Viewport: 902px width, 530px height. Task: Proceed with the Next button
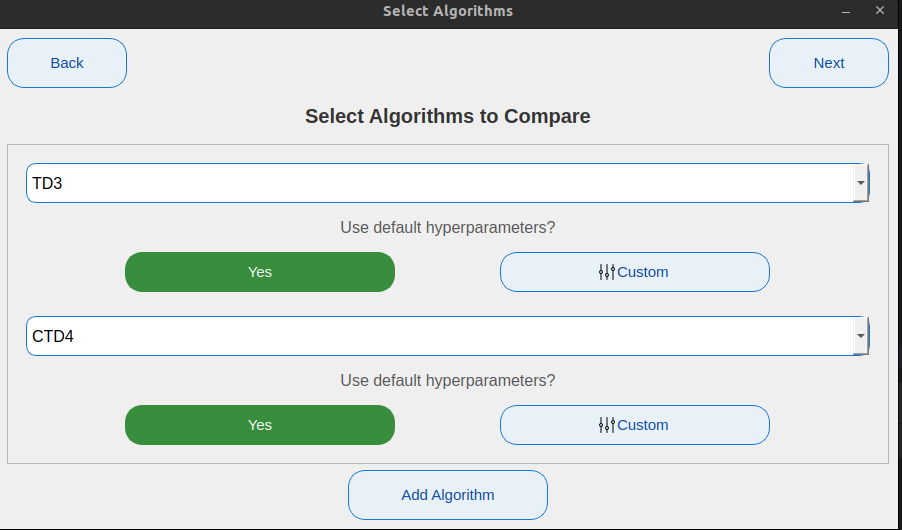pyautogui.click(x=829, y=63)
